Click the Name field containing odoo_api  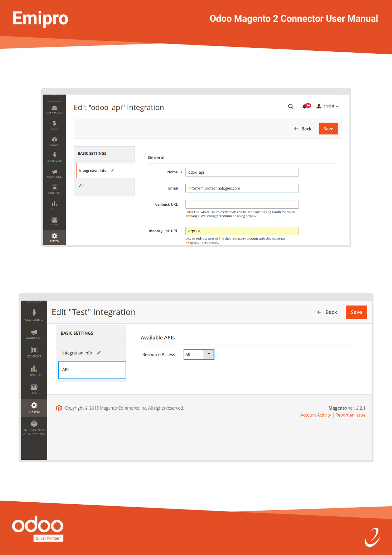[242, 172]
